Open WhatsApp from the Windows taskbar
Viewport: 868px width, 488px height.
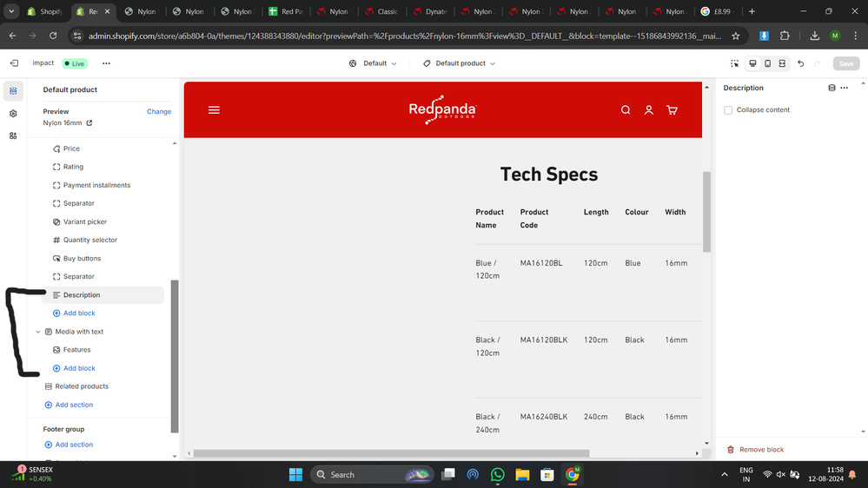(x=497, y=475)
